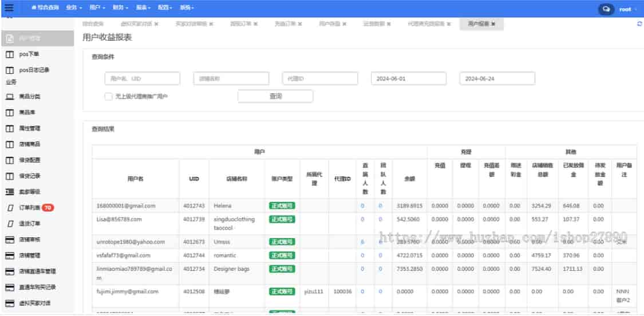Expand the 业务 top menu dropdown

[x=74, y=8]
